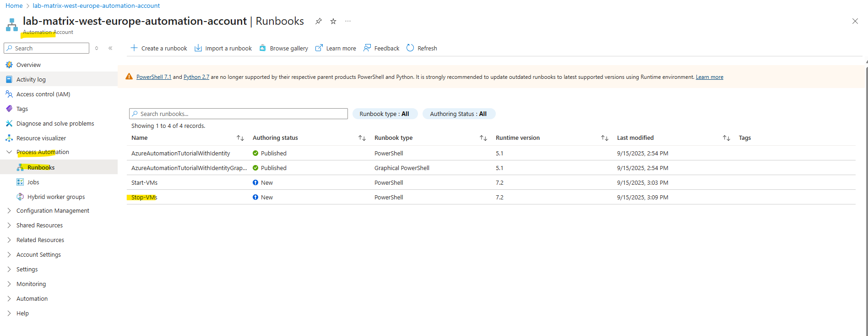Image resolution: width=868 pixels, height=336 pixels.
Task: Go to Home breadcrumb link
Action: tap(14, 6)
